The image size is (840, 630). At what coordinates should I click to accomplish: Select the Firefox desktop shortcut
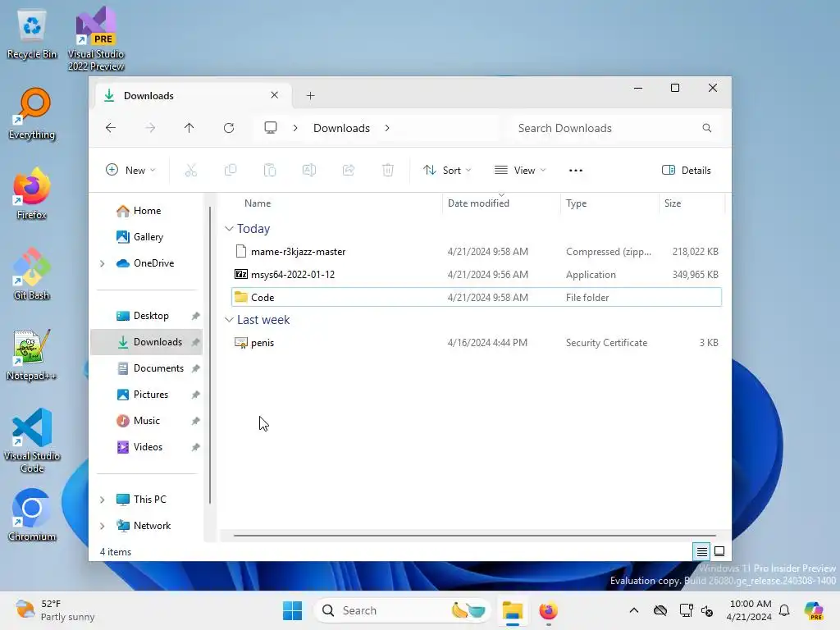pos(32,194)
